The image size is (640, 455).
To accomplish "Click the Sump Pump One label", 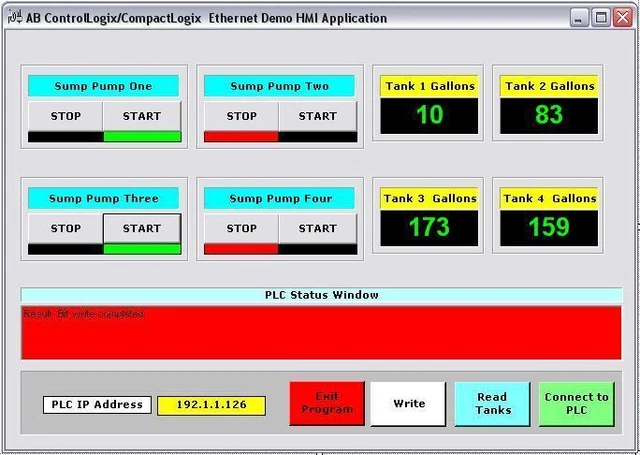I will click(x=103, y=86).
